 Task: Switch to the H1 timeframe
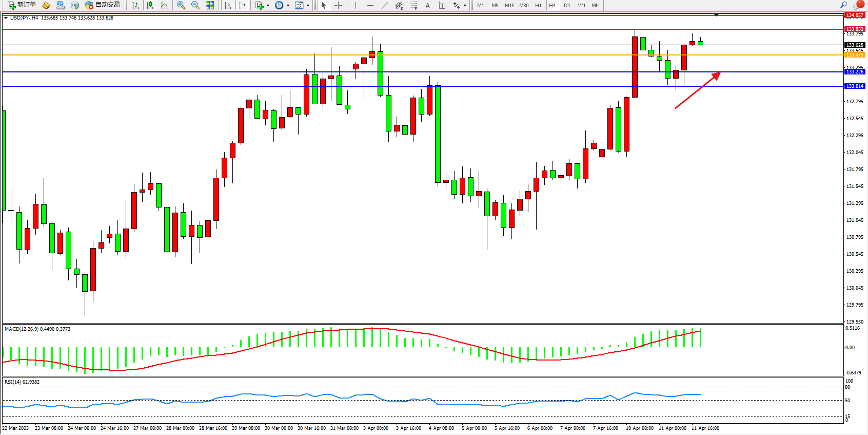click(x=538, y=5)
